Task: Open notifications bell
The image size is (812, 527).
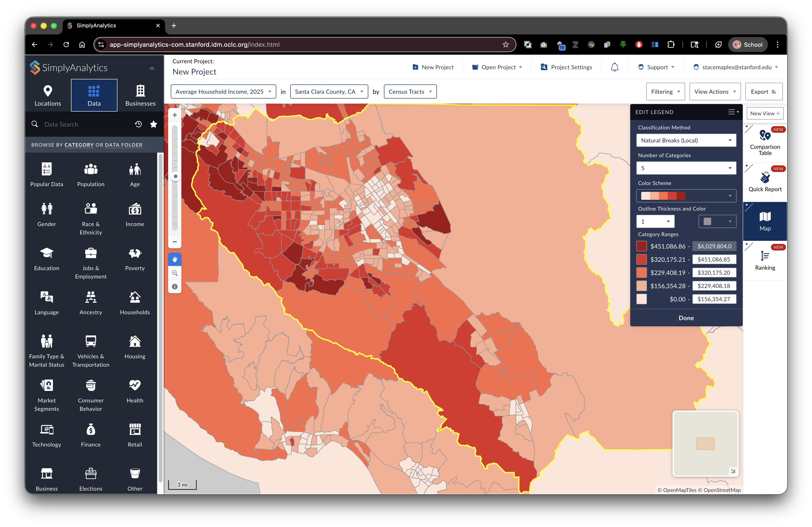Action: coord(615,67)
